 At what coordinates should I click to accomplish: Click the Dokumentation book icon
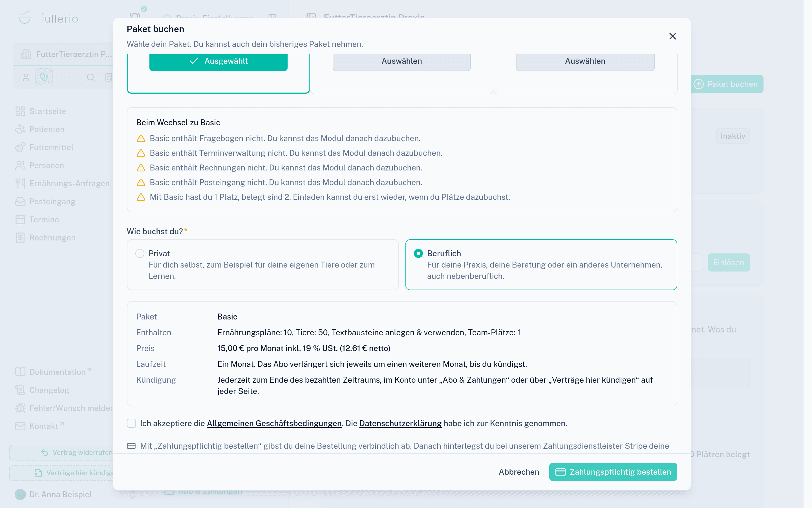click(20, 372)
